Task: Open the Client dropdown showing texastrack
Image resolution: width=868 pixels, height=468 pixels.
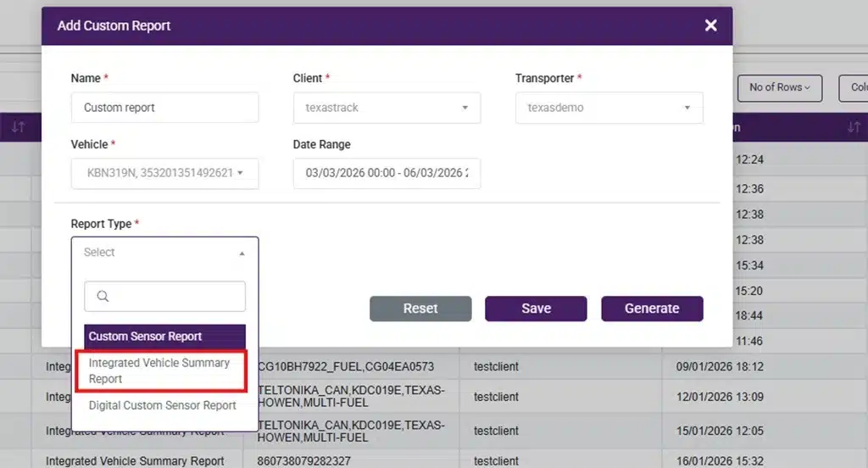Action: [387, 109]
